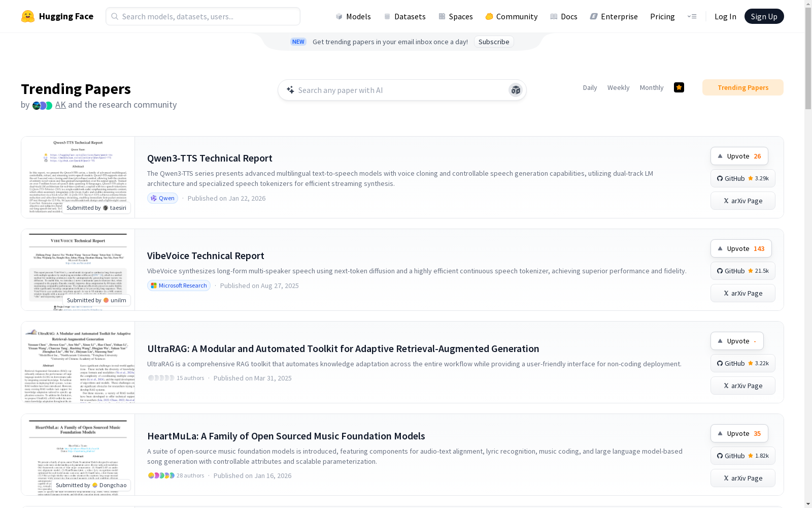Click the AK avatar group icons
Viewport: 812px width, 508px height.
click(x=42, y=105)
